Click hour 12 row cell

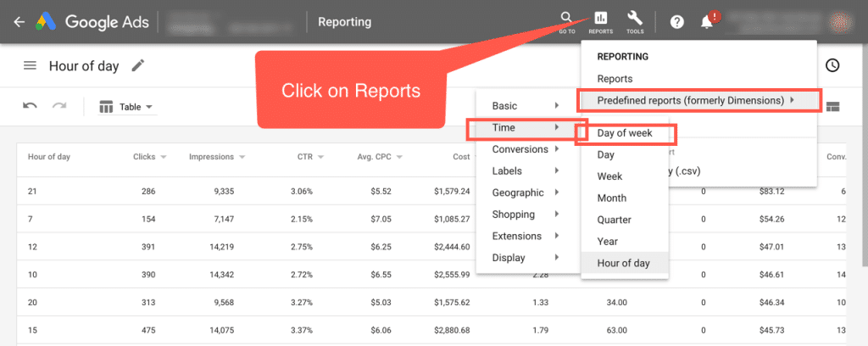click(x=32, y=247)
